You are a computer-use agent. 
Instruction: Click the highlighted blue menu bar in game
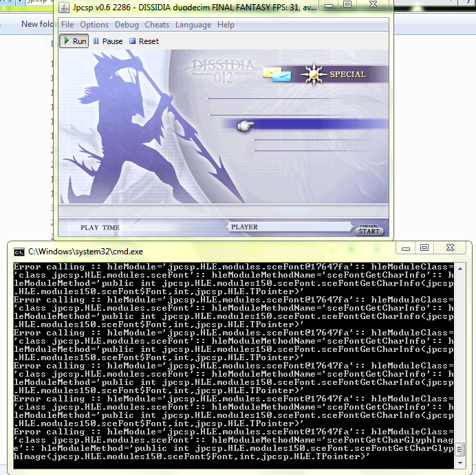(305, 124)
